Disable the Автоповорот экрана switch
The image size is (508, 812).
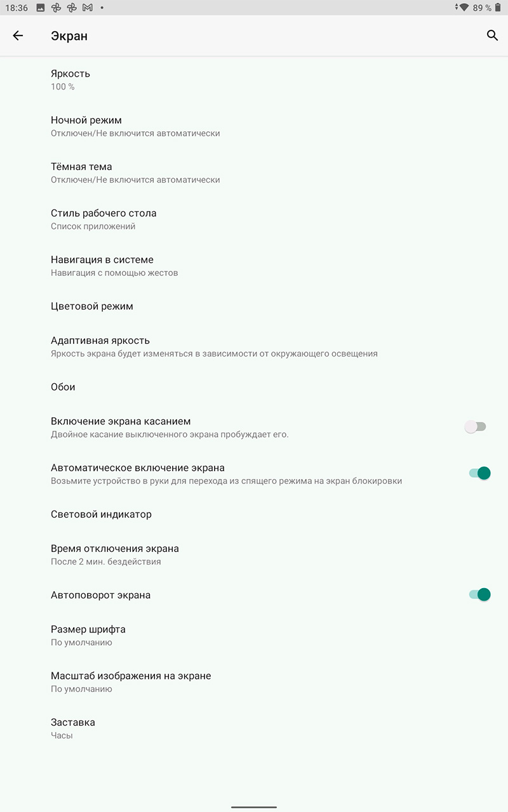pos(479,595)
